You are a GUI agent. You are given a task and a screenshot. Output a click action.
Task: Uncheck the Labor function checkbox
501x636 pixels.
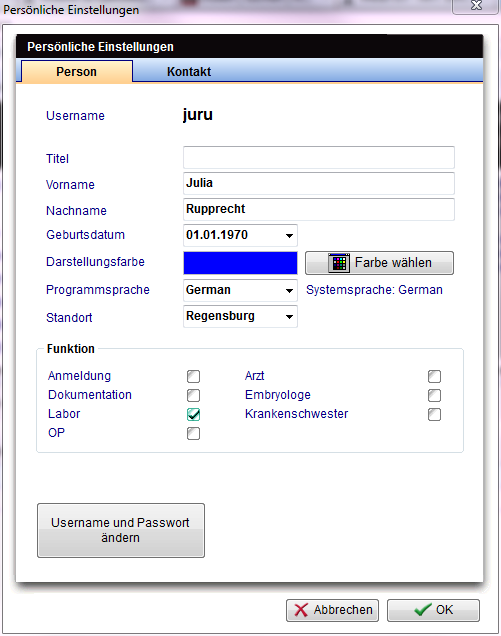coord(194,415)
